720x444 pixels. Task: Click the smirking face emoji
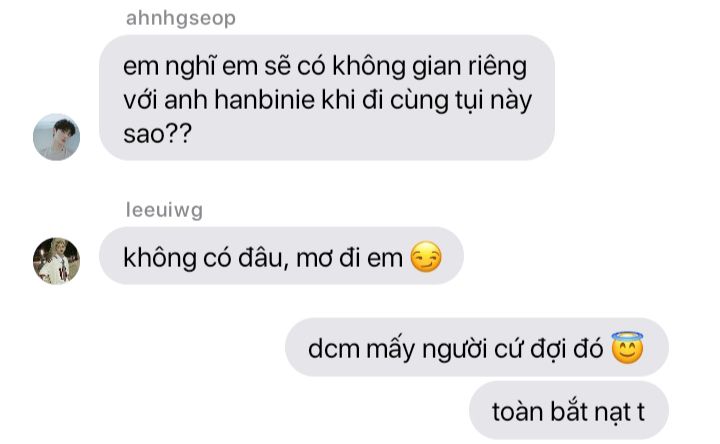(426, 257)
